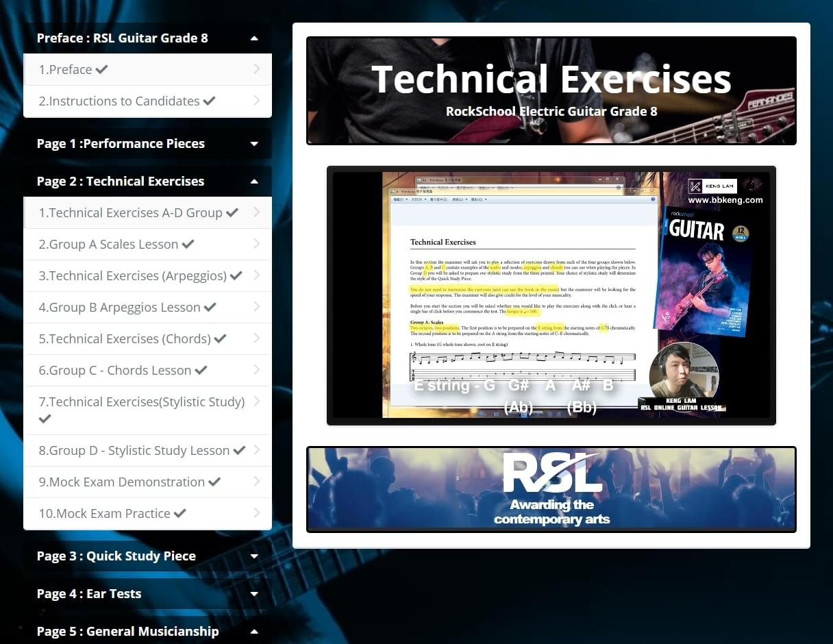The image size is (833, 644).
Task: Click the chevron on Group D - Stylistic Study Lesson row
Action: (256, 449)
